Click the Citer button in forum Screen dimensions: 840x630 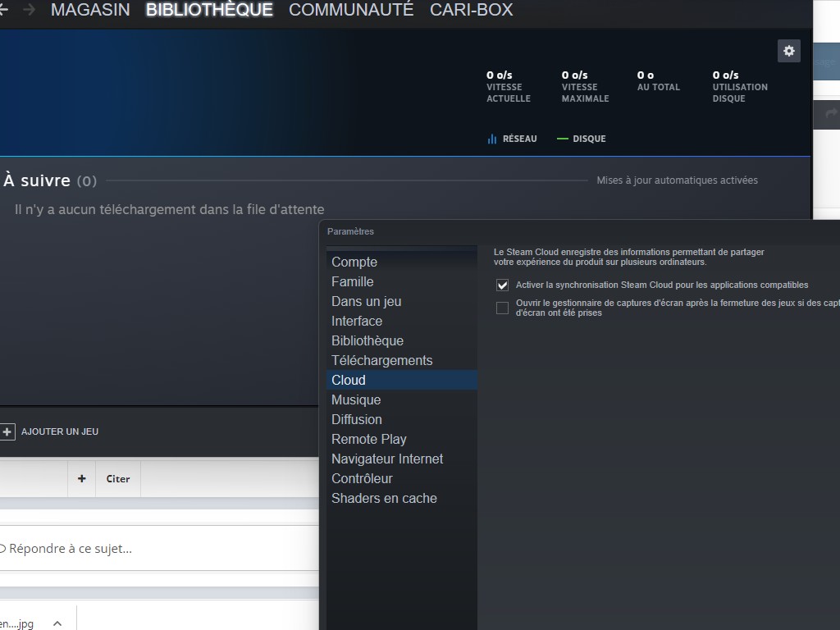pyautogui.click(x=118, y=478)
